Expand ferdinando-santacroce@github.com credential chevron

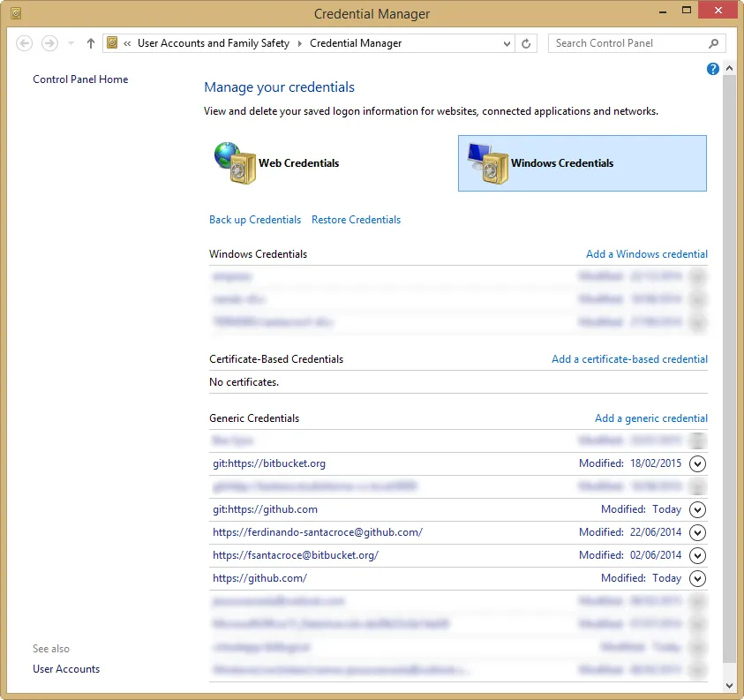click(x=697, y=532)
